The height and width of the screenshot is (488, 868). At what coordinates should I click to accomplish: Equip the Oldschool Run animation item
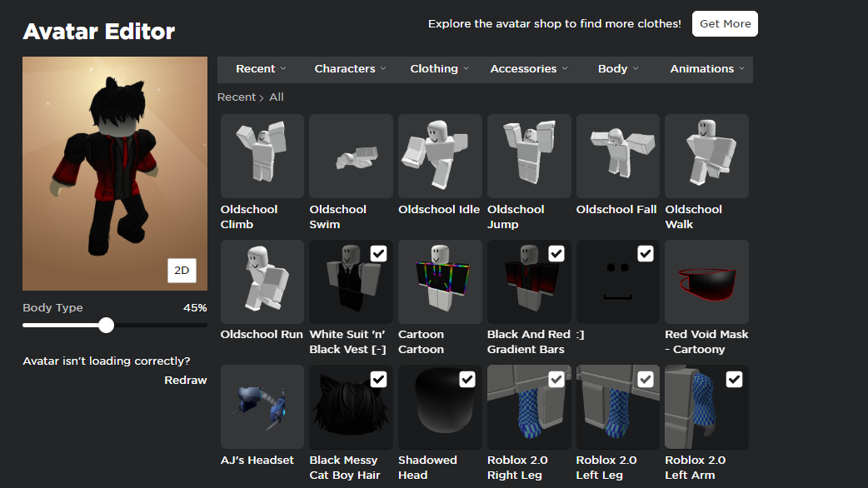click(x=262, y=281)
